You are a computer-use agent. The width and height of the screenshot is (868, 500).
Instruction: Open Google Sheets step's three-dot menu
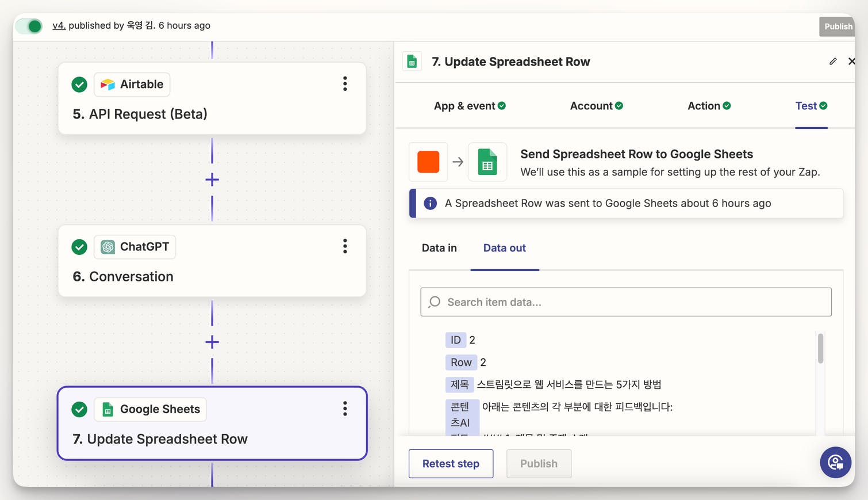point(345,409)
